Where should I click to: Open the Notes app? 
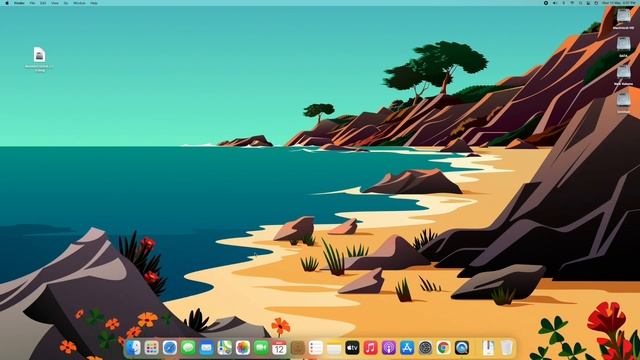click(x=334, y=348)
